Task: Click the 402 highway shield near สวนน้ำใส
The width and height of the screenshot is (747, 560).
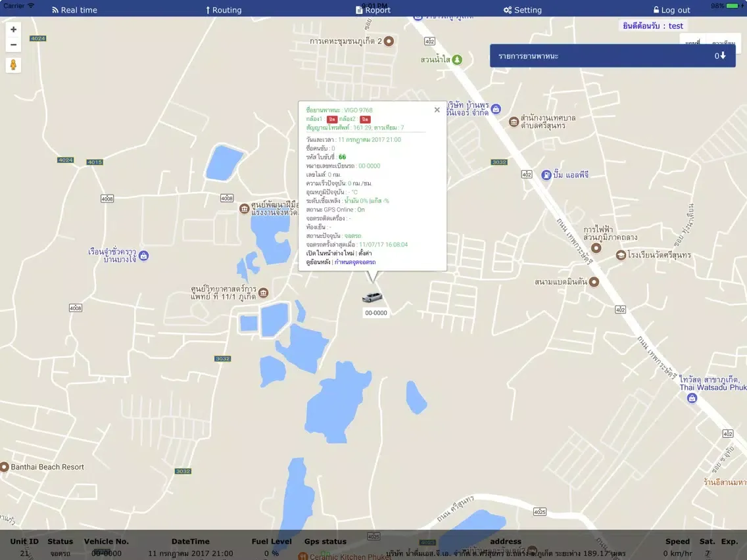Action: coord(429,41)
